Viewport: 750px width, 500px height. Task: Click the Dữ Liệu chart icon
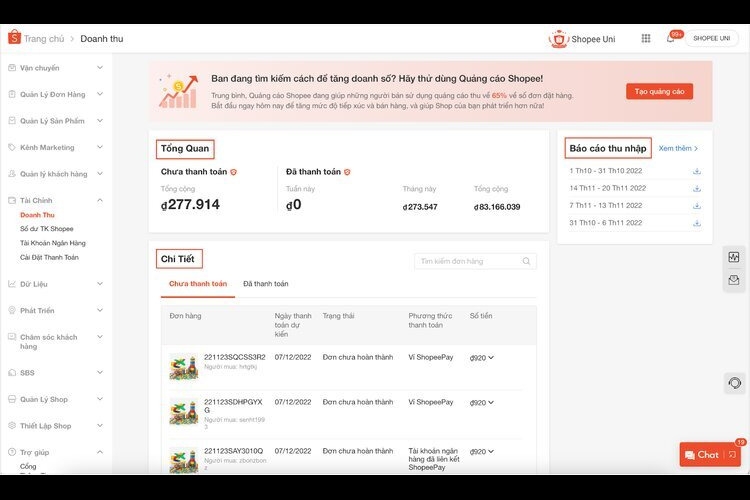pyautogui.click(x=12, y=284)
